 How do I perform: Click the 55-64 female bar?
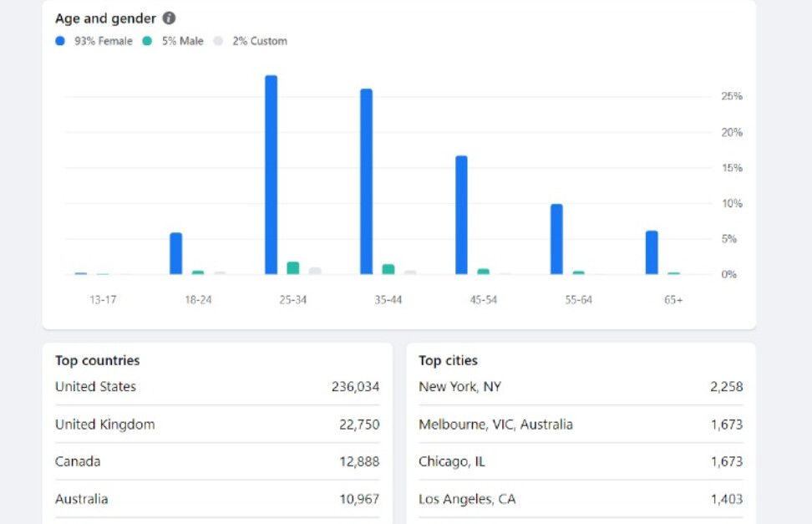556,240
